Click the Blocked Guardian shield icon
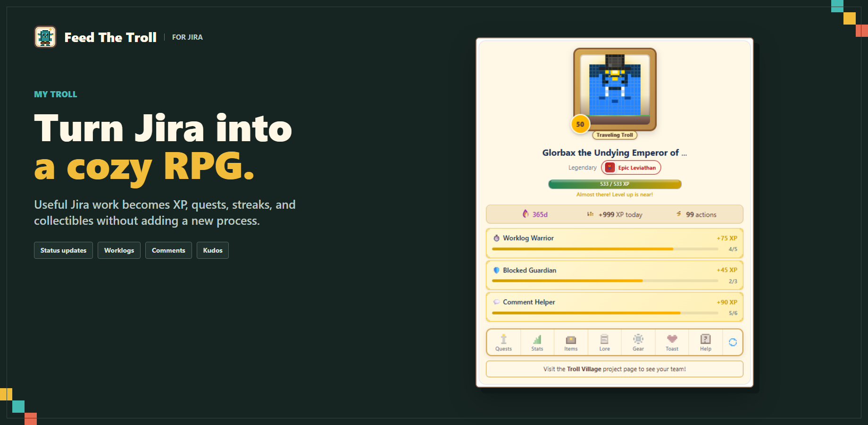 [496, 270]
